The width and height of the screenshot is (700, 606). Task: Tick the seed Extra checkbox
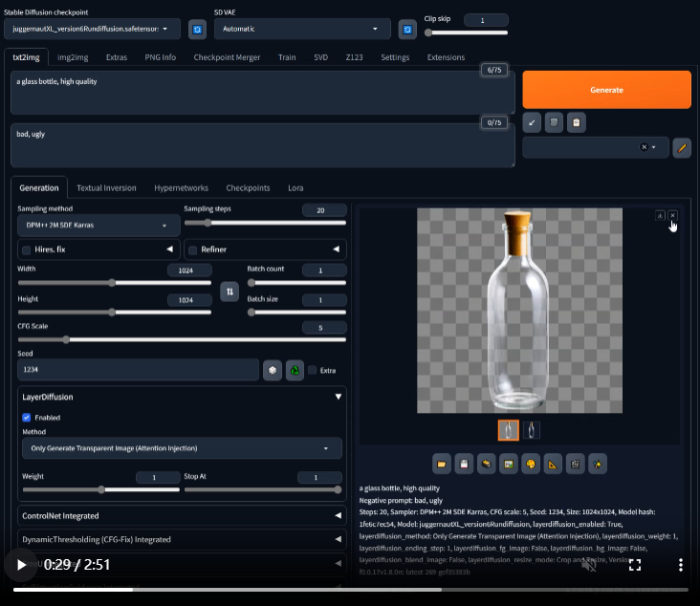point(313,370)
